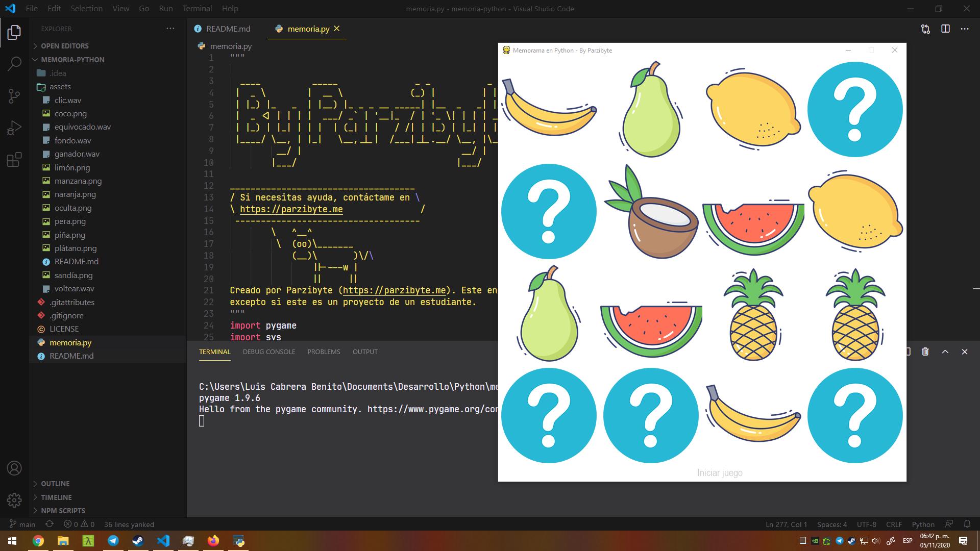Open the Manage gear icon
The height and width of the screenshot is (551, 980).
pos(14,500)
